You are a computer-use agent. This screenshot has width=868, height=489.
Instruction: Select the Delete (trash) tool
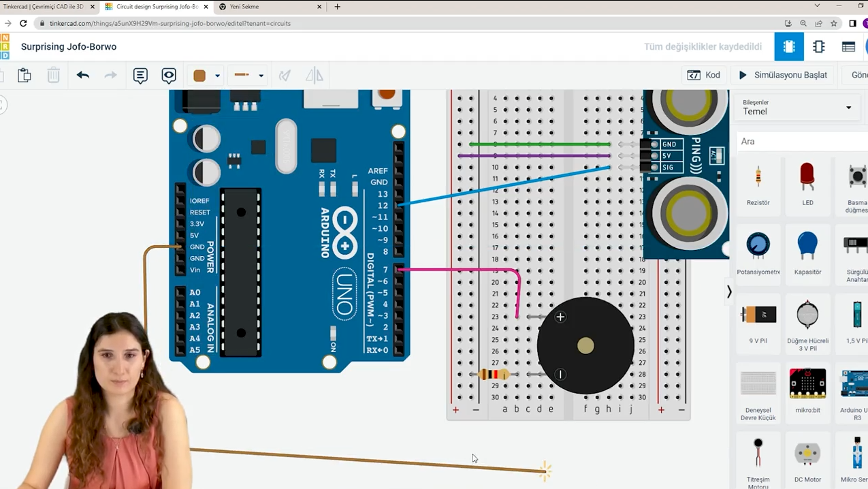[53, 75]
